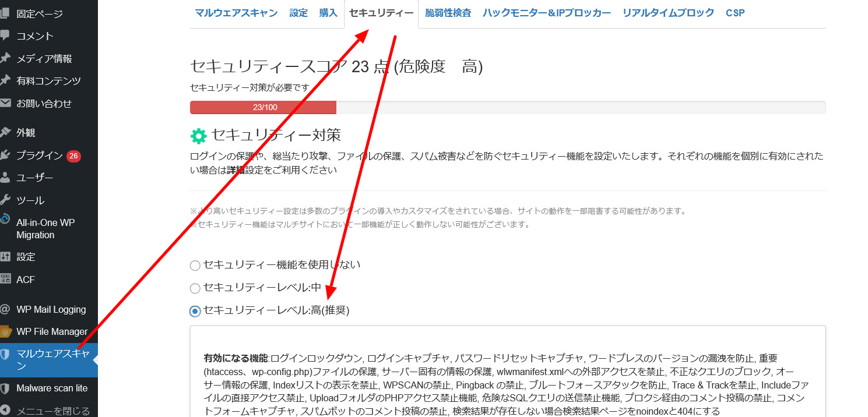This screenshot has height=417, width=868.
Task: Click the WP Mail Logging @ icon
Action: [x=5, y=309]
